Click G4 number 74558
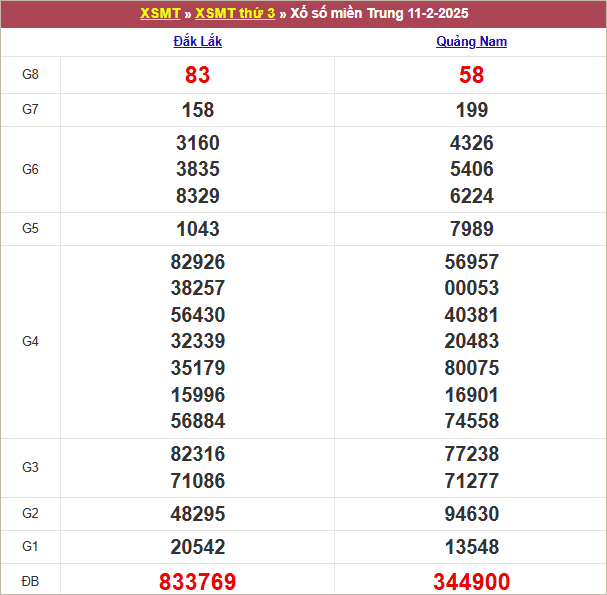The height and width of the screenshot is (595, 607). [x=472, y=421]
